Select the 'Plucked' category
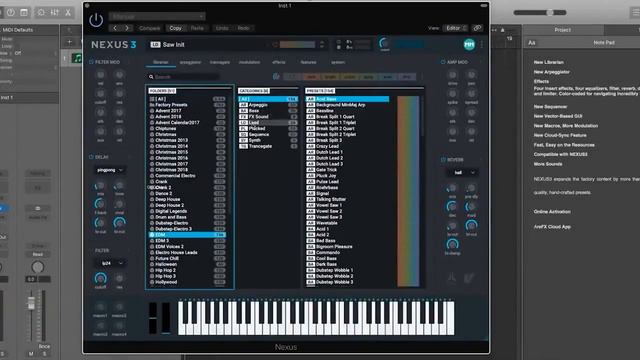This screenshot has height=360, width=640. (x=268, y=129)
